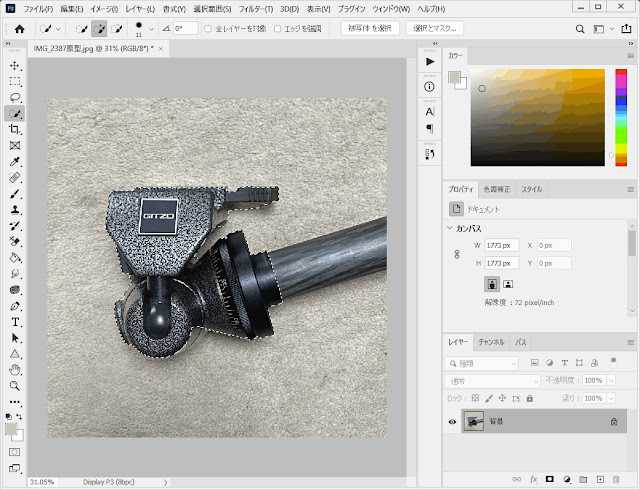Select the Eyedropper tool
640x490 pixels.
15,162
